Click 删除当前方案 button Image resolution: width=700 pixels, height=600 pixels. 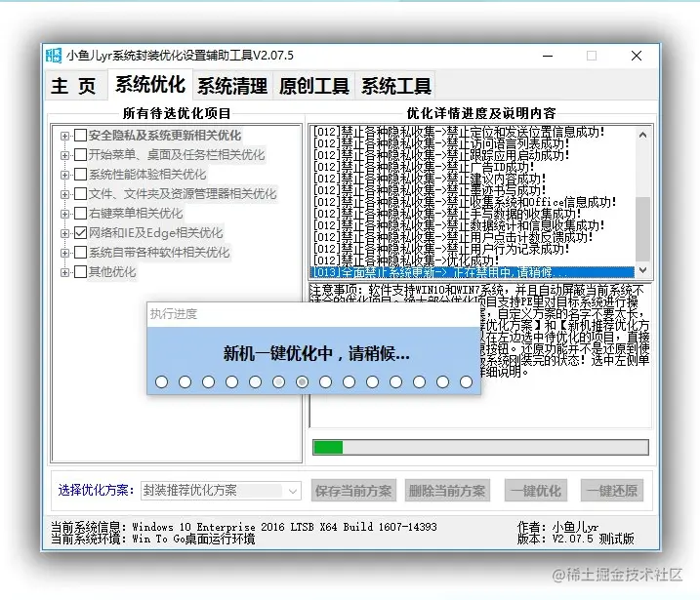pyautogui.click(x=447, y=491)
